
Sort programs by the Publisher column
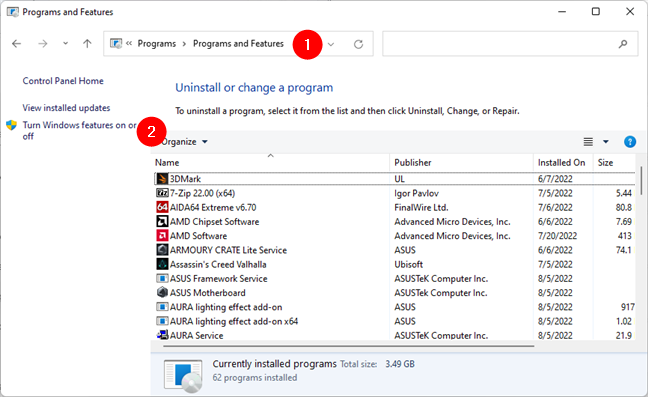461,162
